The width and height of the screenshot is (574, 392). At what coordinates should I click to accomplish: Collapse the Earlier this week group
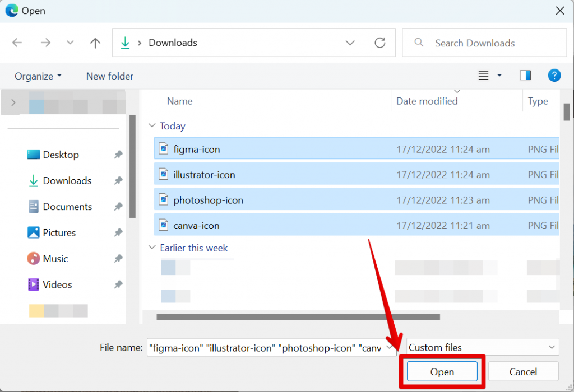152,248
